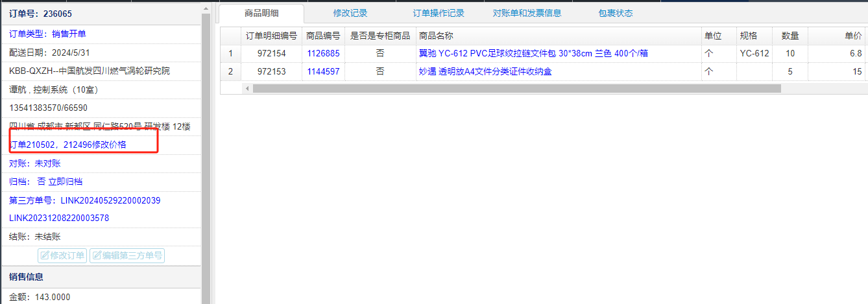Screen dimensions: 868x304
Task: Click the 否 cell in row 972153
Action: point(380,72)
